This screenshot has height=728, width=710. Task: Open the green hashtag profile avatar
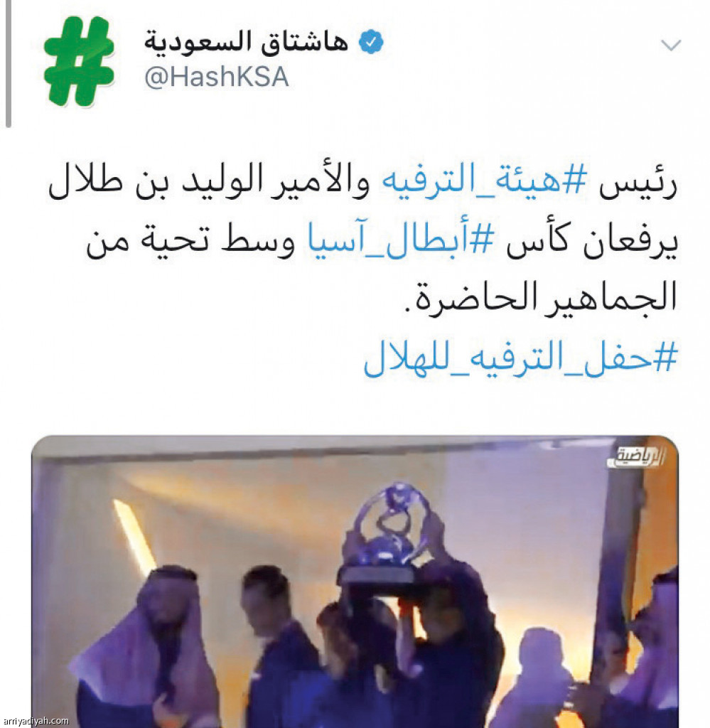tap(79, 61)
